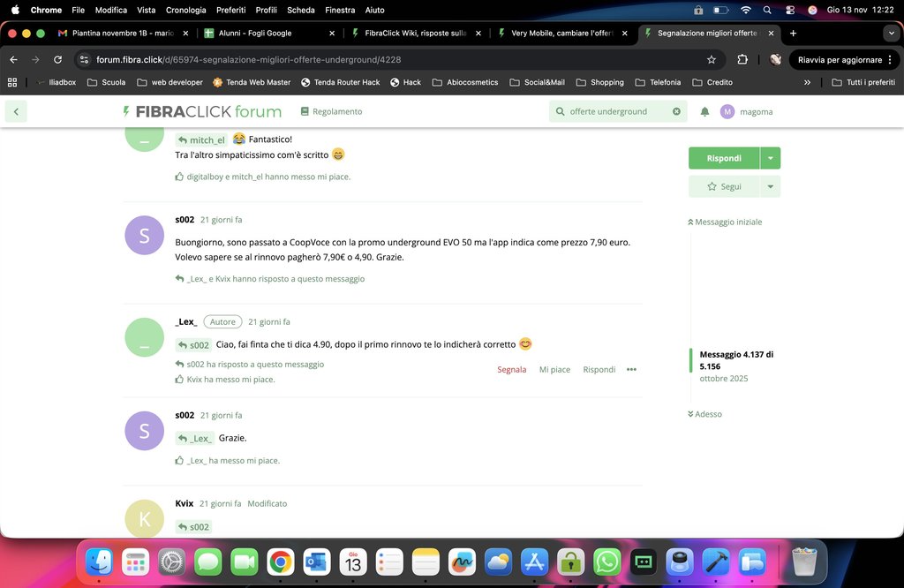Click 'Riavvia per aggiornare' button
The image size is (904, 588).
click(x=843, y=59)
